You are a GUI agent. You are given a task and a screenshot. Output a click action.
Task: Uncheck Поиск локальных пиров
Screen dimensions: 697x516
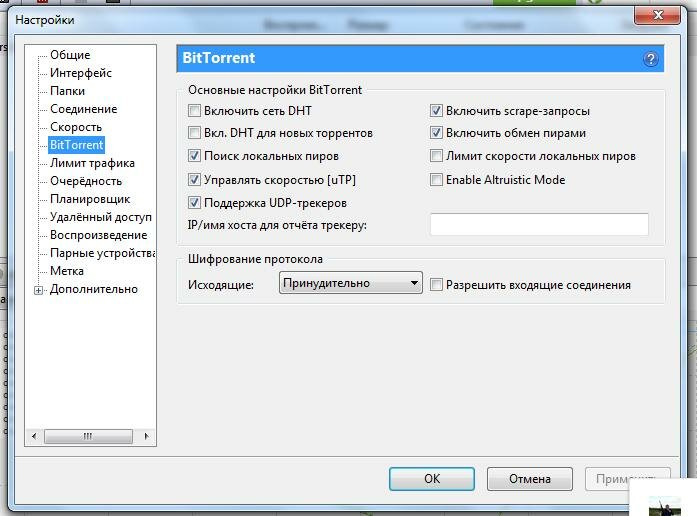(194, 156)
